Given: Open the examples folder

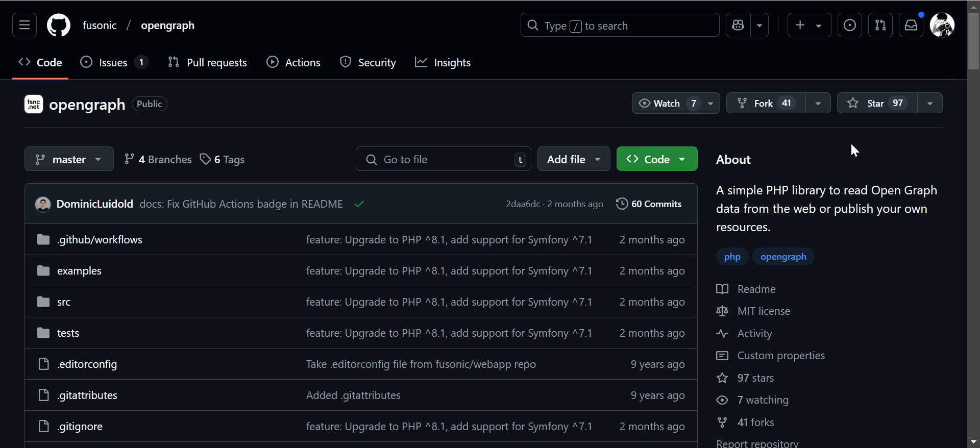Looking at the screenshot, I should coord(79,270).
